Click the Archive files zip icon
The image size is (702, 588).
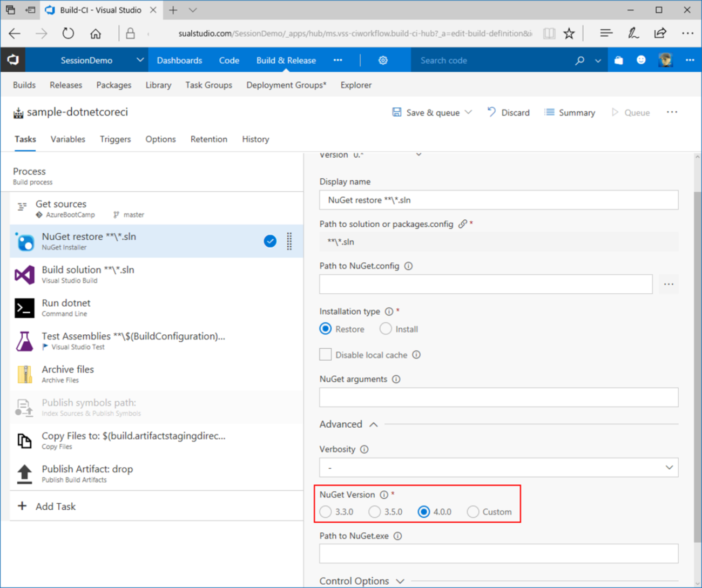coord(24,374)
